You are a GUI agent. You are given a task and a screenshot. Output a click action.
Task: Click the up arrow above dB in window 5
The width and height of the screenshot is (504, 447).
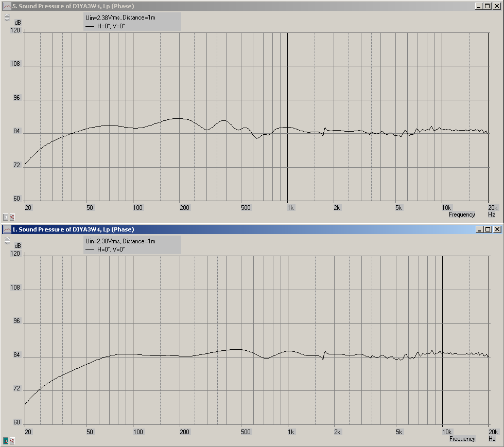(x=7, y=15)
